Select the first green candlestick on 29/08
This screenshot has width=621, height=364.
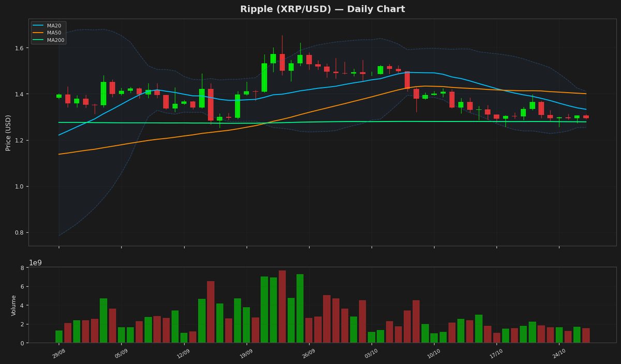click(59, 96)
